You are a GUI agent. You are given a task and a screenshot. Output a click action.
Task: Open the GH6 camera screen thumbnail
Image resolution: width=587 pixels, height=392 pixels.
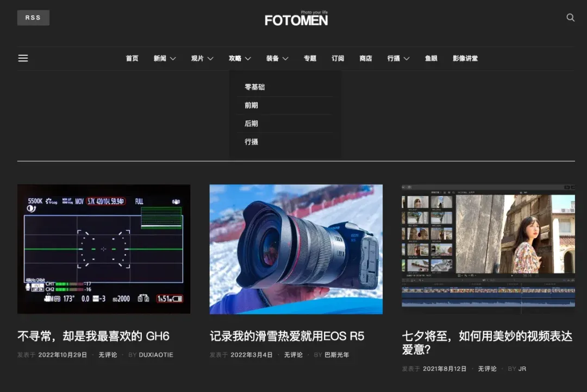[x=104, y=249]
